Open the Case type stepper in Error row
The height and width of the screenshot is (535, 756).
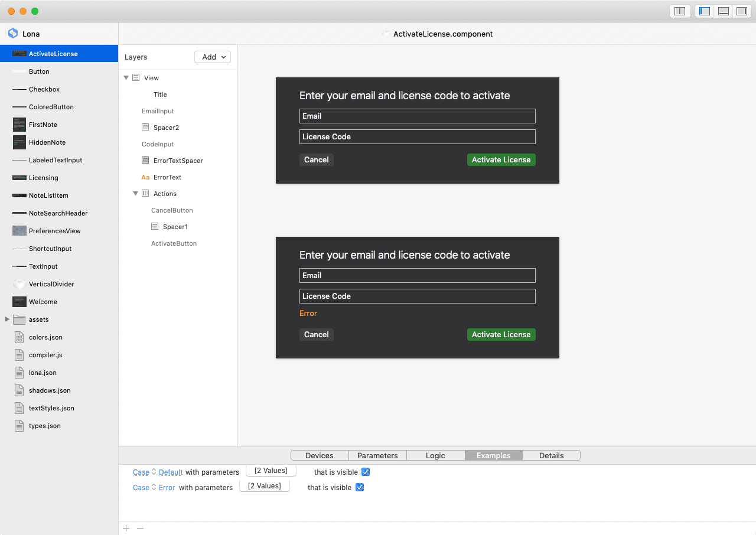[x=154, y=487]
